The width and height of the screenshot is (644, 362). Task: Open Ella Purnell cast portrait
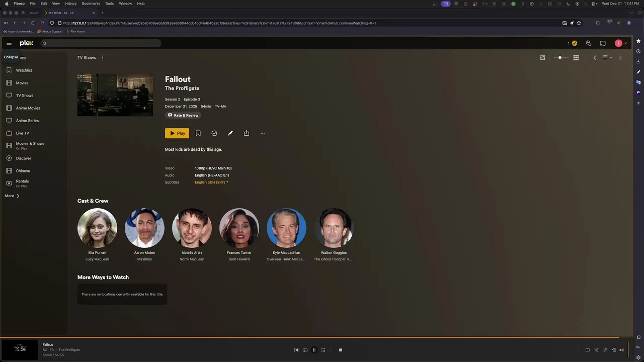(97, 228)
